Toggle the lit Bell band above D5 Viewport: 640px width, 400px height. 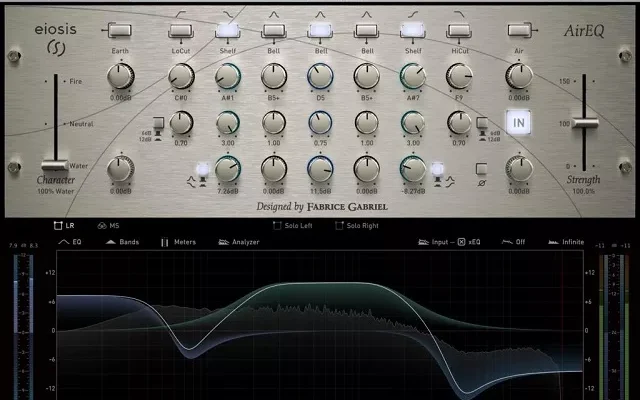tap(319, 30)
